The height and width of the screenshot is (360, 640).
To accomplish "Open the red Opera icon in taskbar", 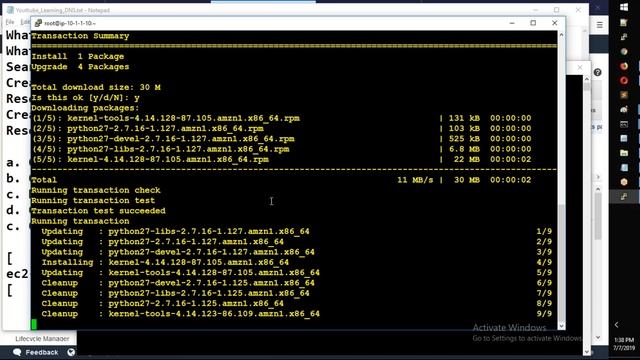I will point(624,80).
